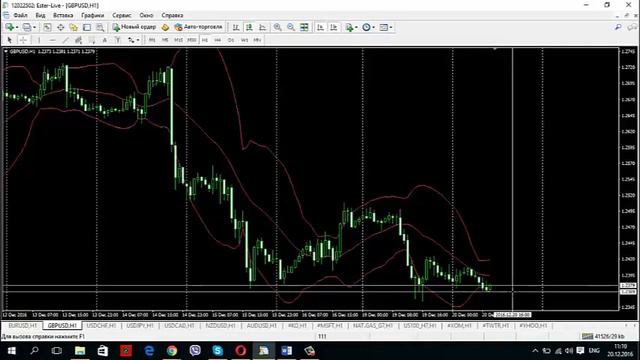Switch to D1 timeframe

[x=231, y=40]
